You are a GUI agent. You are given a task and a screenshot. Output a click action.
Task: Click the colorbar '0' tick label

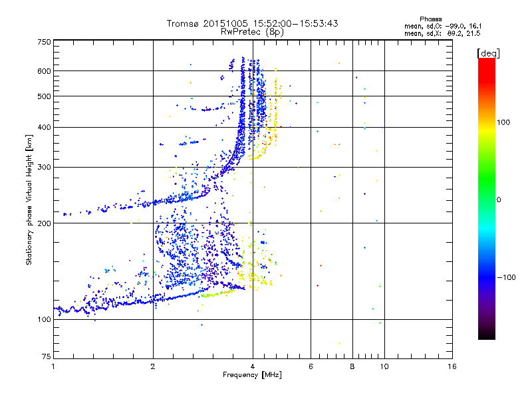click(x=499, y=200)
